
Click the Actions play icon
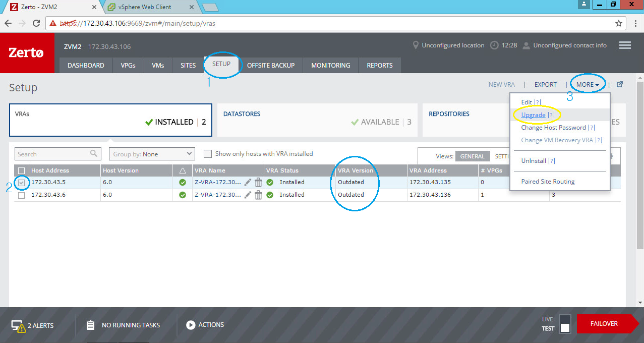pyautogui.click(x=191, y=325)
